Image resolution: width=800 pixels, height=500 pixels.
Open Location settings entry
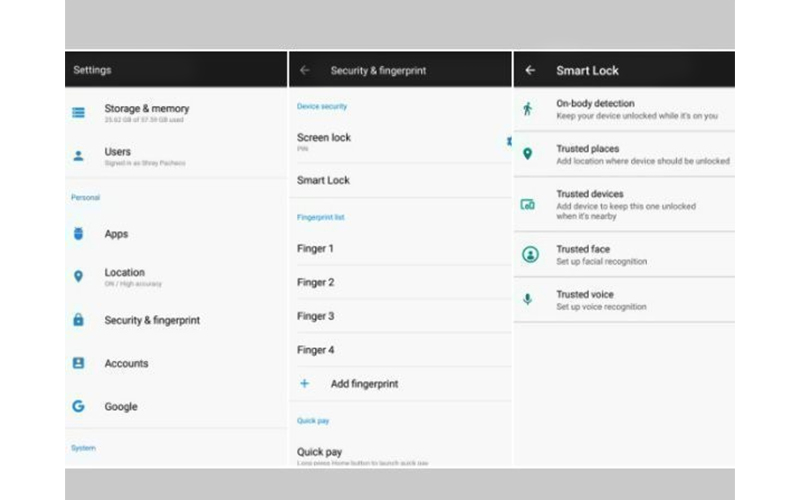point(176,277)
